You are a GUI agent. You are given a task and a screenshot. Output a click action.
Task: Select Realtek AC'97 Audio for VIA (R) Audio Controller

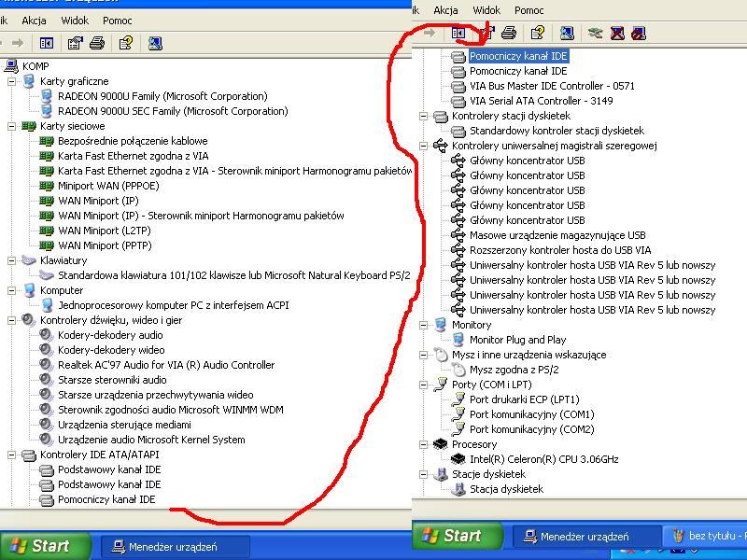click(x=166, y=365)
